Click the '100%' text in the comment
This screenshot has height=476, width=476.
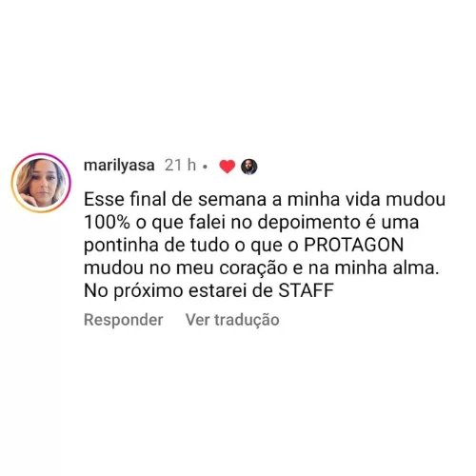(x=108, y=222)
